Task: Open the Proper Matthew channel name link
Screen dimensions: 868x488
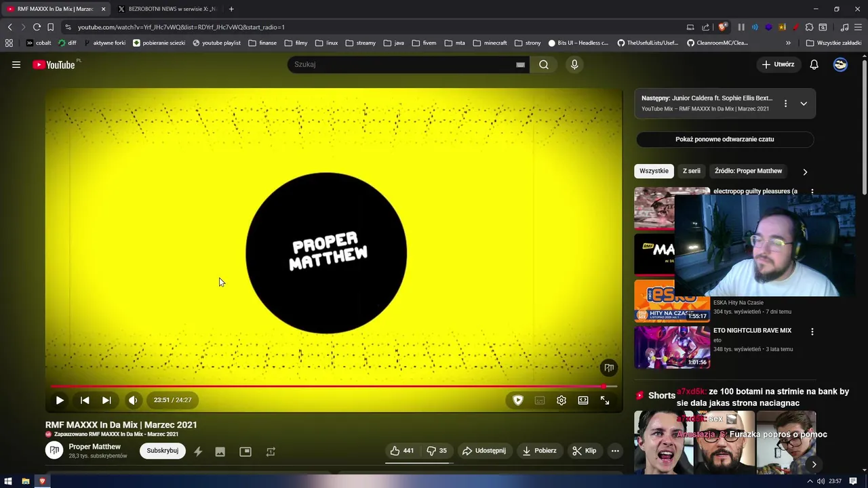Action: [94, 447]
